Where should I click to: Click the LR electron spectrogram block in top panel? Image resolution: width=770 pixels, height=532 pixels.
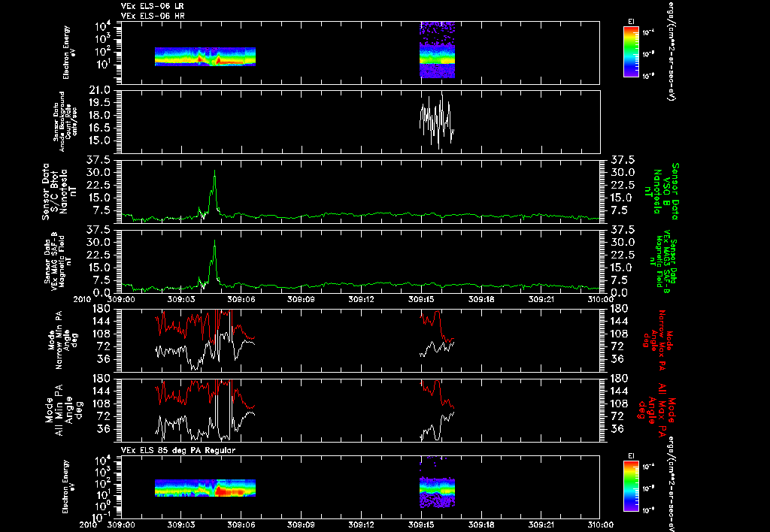(x=205, y=56)
